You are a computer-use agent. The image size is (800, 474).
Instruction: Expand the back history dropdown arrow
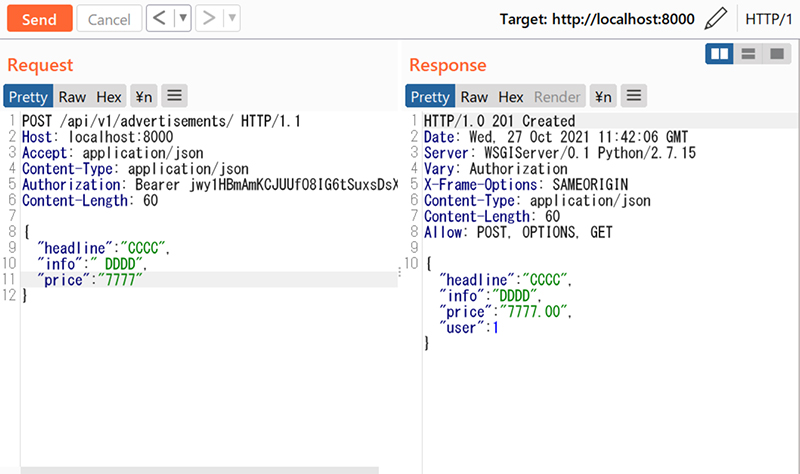[x=182, y=19]
